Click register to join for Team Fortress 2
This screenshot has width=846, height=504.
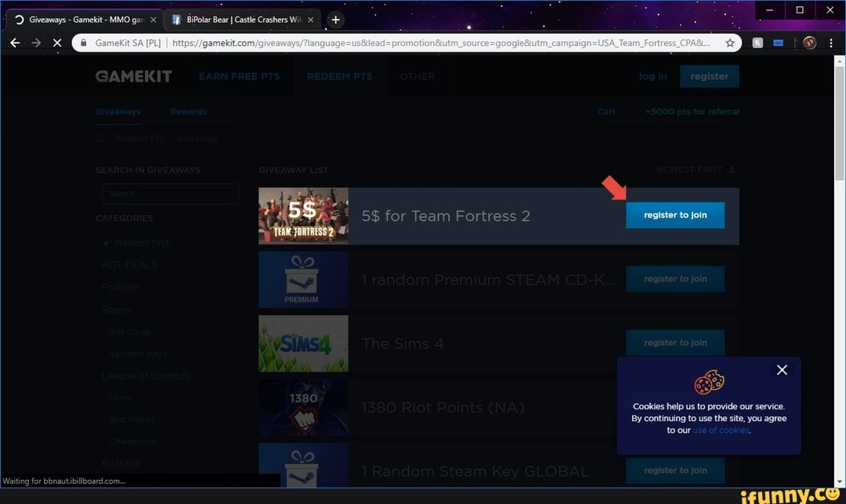tap(675, 215)
